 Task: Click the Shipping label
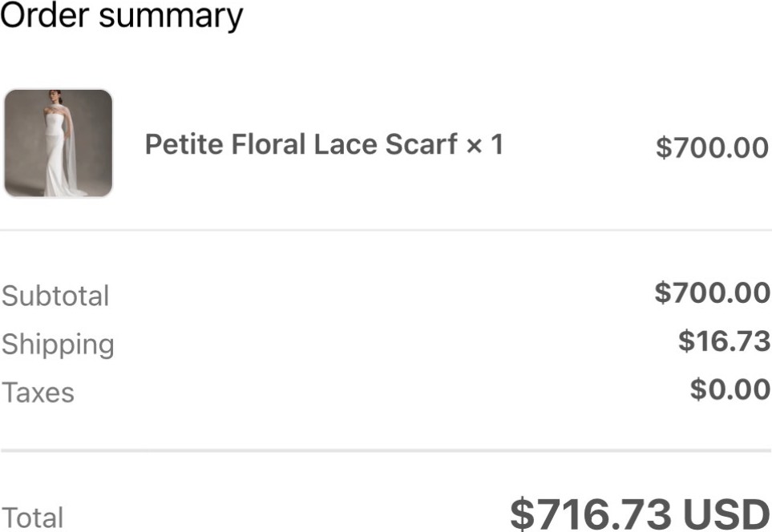click(58, 345)
